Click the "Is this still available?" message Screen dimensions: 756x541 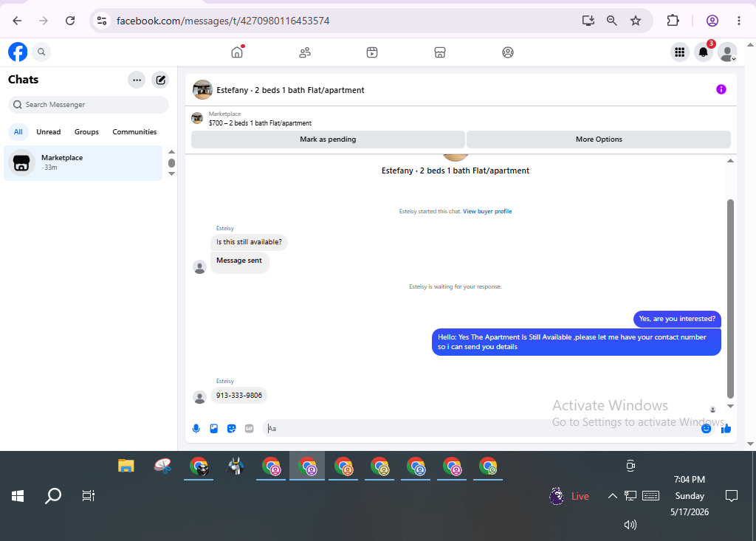point(249,242)
